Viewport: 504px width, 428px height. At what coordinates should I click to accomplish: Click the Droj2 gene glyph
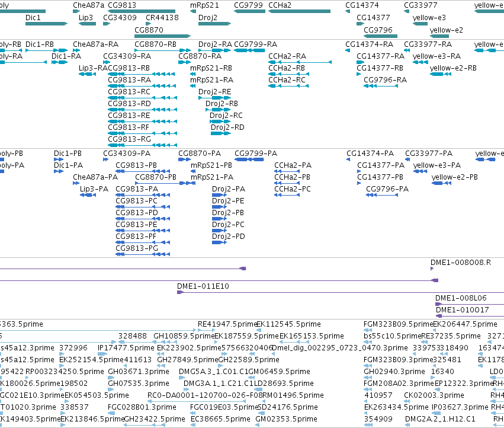click(215, 24)
